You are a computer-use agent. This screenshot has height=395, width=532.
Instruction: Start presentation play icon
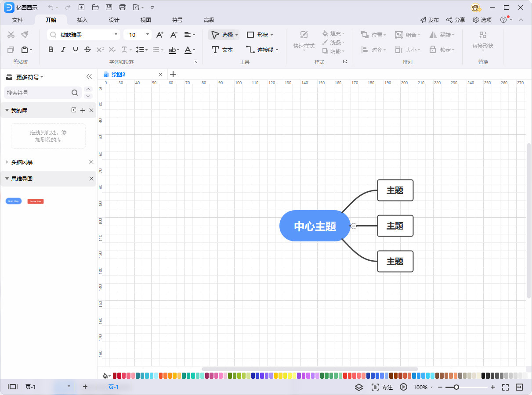tap(403, 387)
